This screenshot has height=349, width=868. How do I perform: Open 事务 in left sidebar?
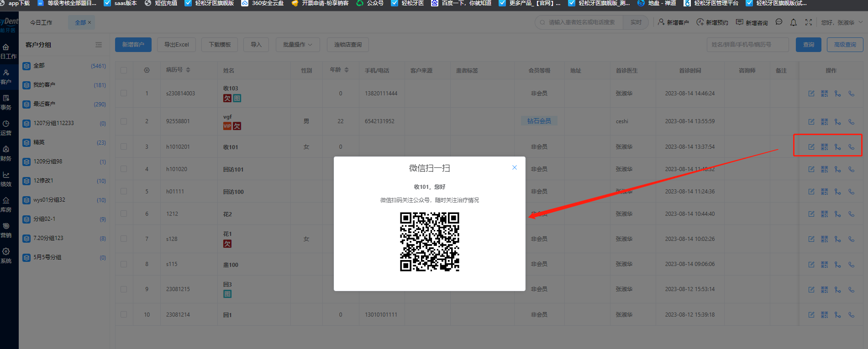(x=6, y=103)
